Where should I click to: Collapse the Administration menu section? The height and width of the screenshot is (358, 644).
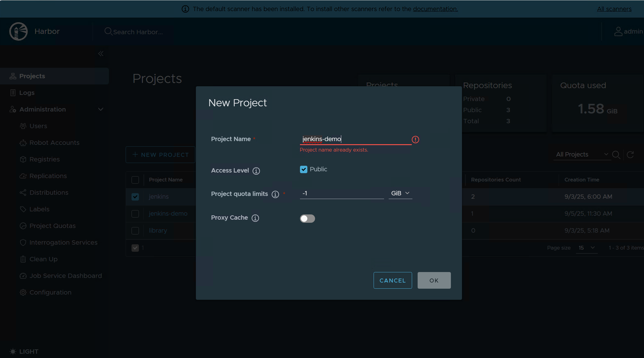(100, 109)
